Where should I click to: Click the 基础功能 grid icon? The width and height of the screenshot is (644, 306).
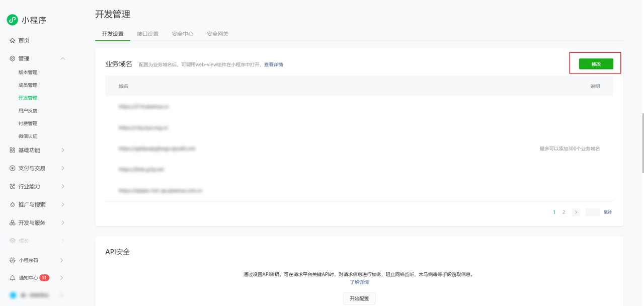pos(13,150)
